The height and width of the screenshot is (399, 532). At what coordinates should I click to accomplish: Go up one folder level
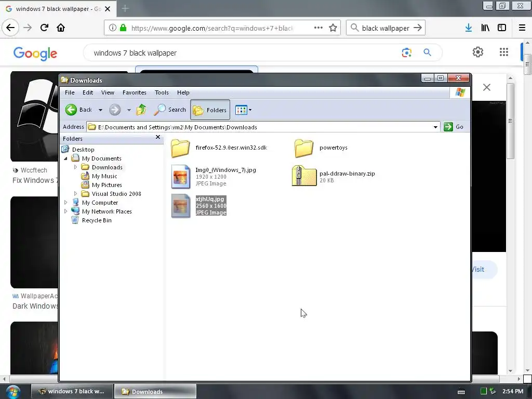(x=141, y=110)
